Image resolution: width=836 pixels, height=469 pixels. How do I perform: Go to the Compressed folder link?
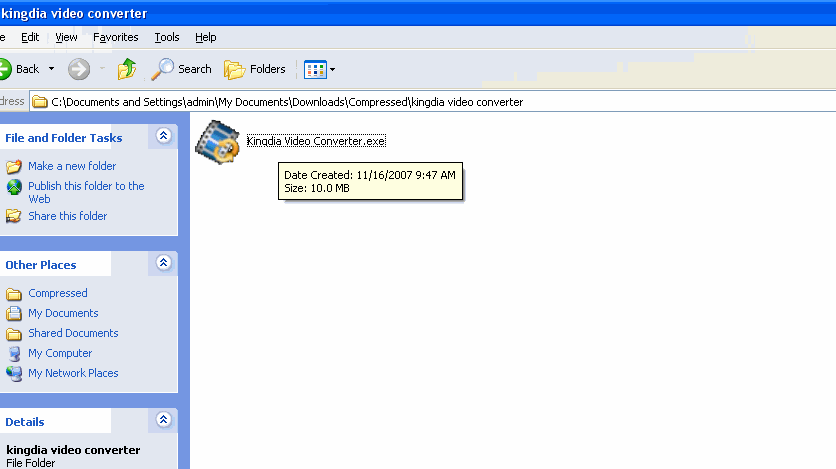(x=58, y=293)
